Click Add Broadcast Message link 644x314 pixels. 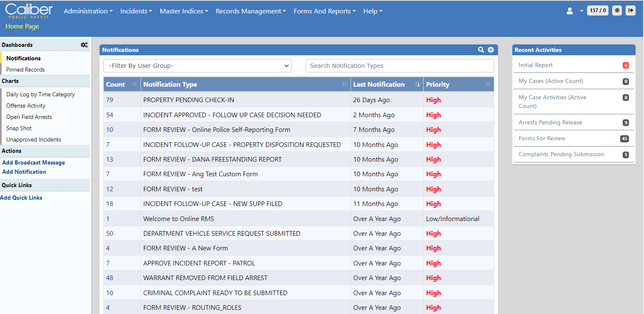(33, 162)
